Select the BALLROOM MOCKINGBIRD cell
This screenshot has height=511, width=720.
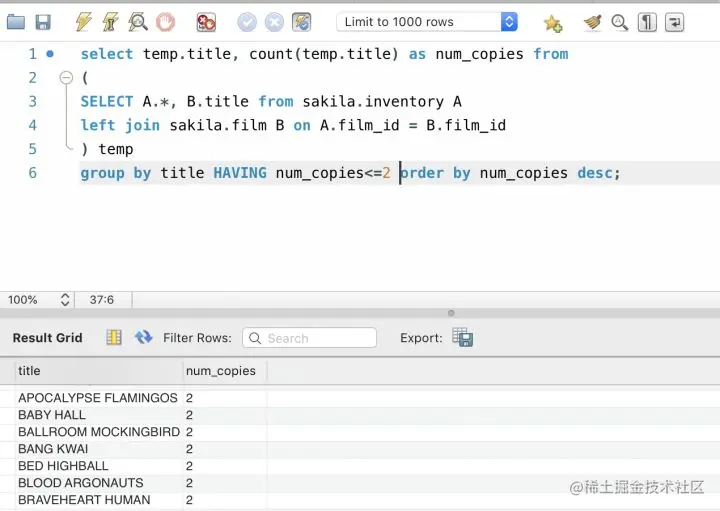(x=99, y=432)
